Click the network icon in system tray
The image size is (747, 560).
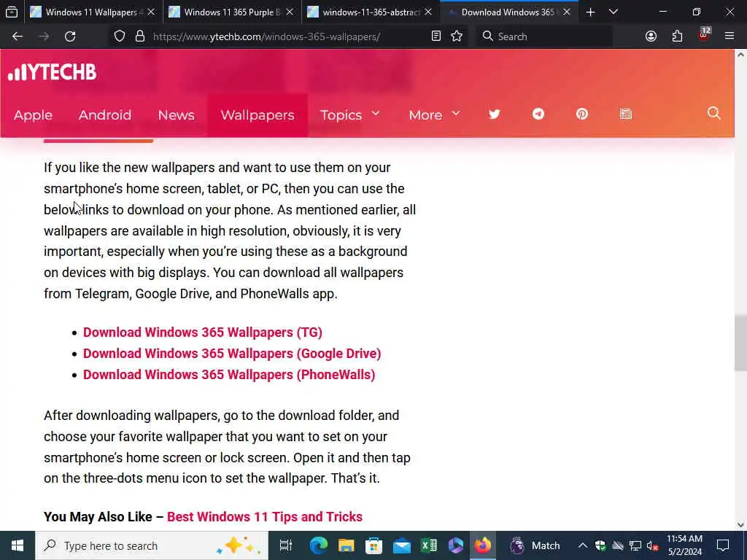(635, 545)
